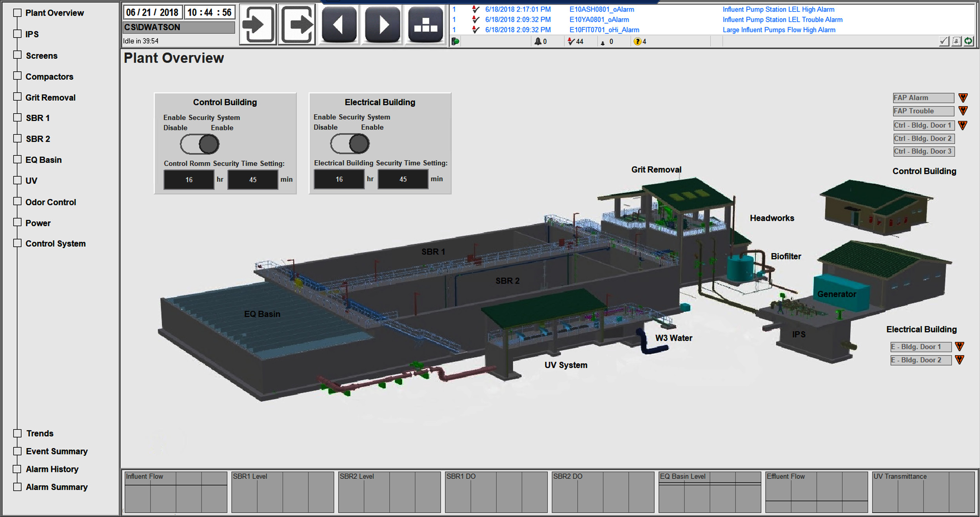This screenshot has height=517, width=980.
Task: Click Ctrl - Bldg. Door 3 indicator
Action: 924,152
